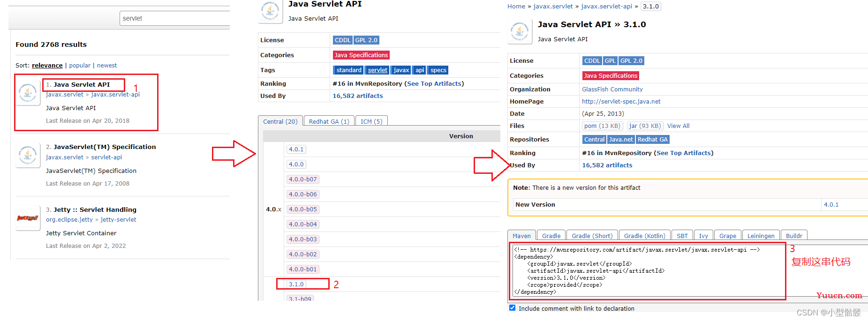Open version 4.0.0-b05 link
Viewport: 868px width, 321px height.
(x=303, y=209)
